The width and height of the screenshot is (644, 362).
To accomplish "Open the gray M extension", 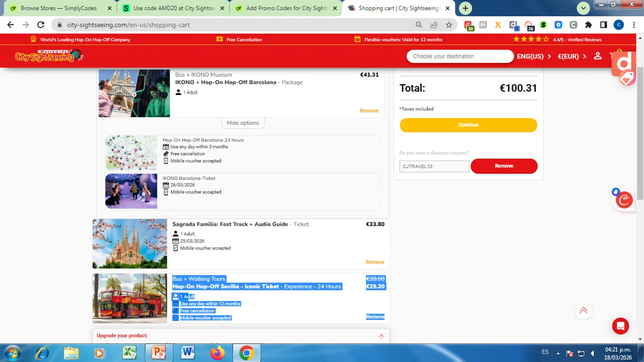I will click(x=483, y=25).
